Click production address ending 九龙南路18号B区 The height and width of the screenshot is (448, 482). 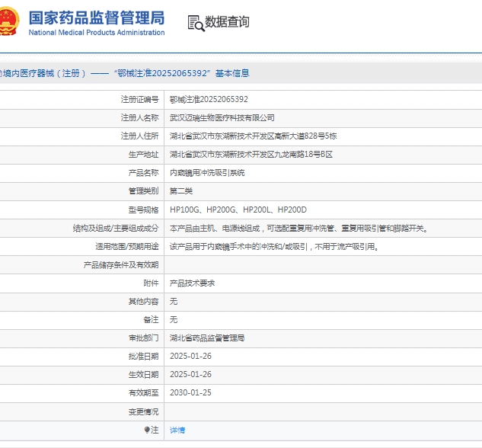click(251, 155)
